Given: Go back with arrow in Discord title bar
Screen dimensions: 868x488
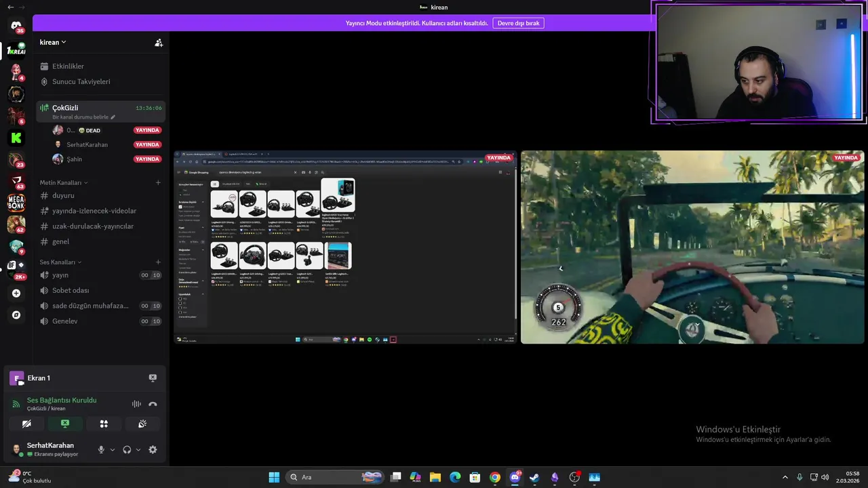Looking at the screenshot, I should (x=10, y=7).
